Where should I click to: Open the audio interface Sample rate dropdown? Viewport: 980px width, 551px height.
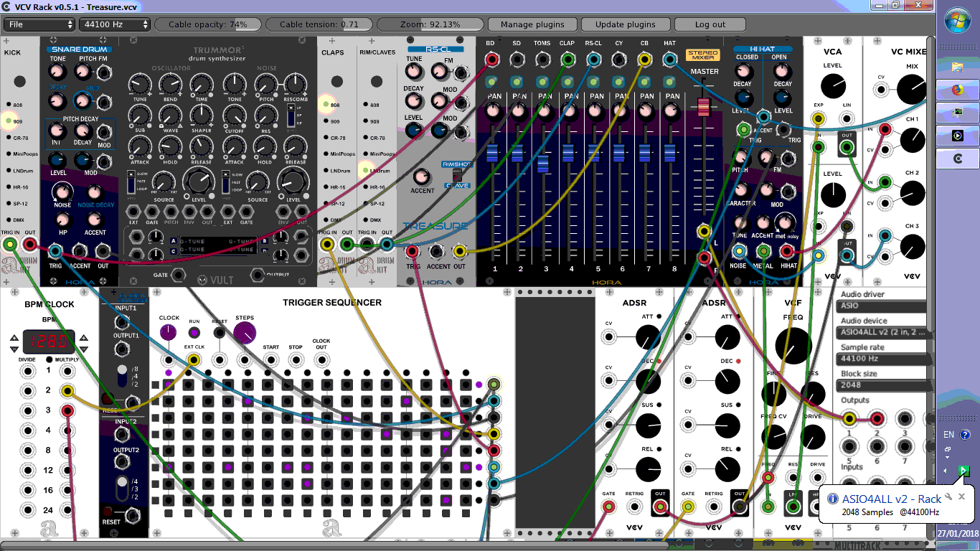884,359
